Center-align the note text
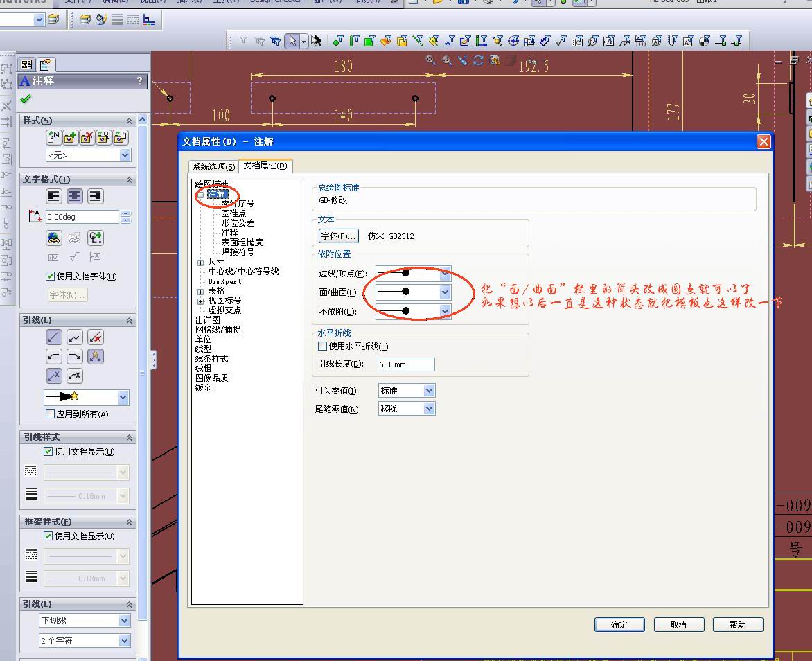The width and height of the screenshot is (812, 661). pyautogui.click(x=75, y=196)
